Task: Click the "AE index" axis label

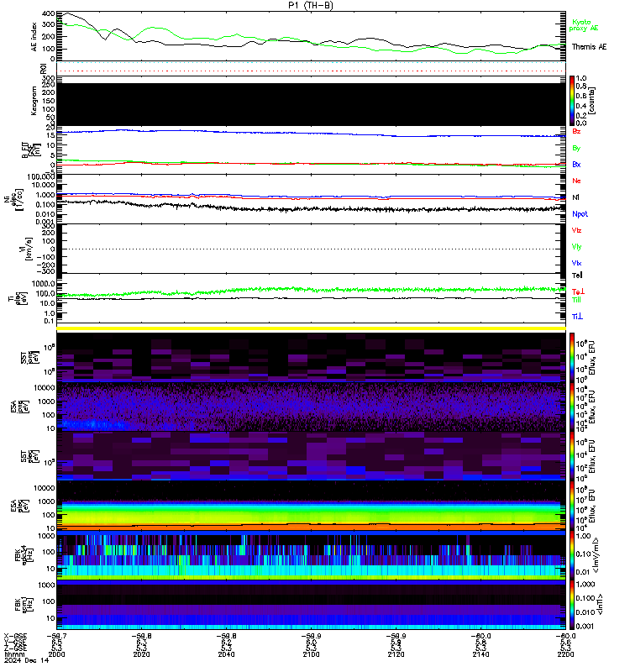Action: tap(34, 37)
